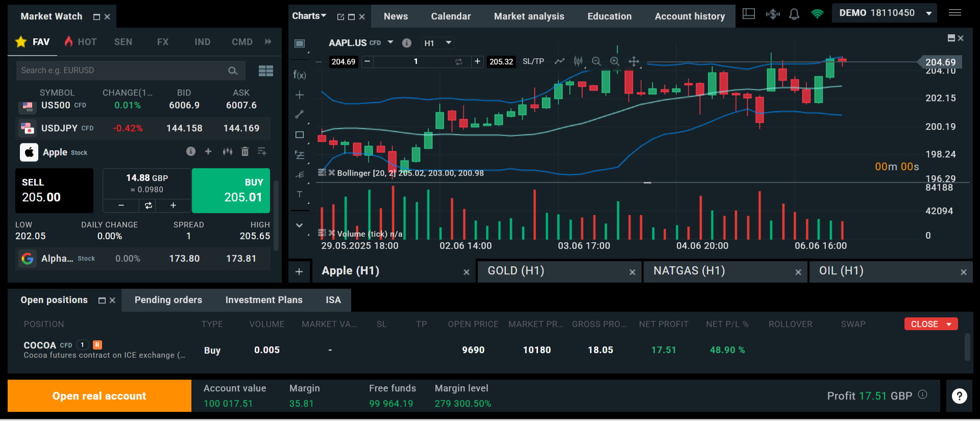980x421 pixels.
Task: Click chart sell price 204.69
Action: click(x=344, y=62)
